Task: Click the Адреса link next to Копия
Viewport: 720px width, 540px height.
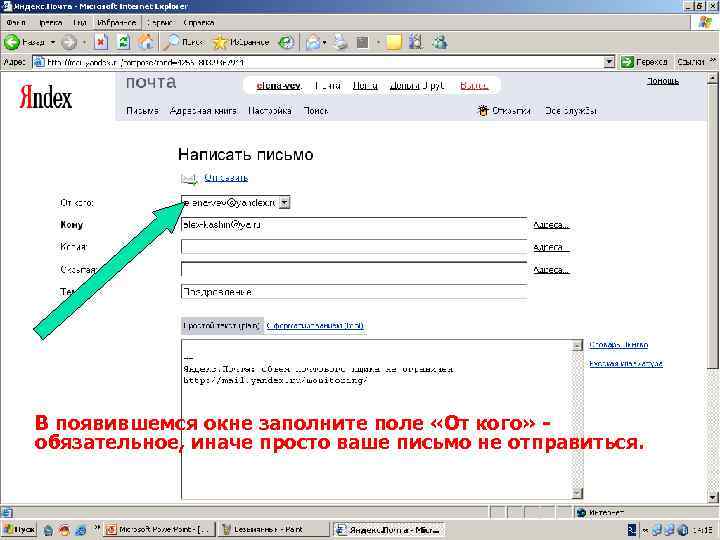Action: (x=551, y=247)
